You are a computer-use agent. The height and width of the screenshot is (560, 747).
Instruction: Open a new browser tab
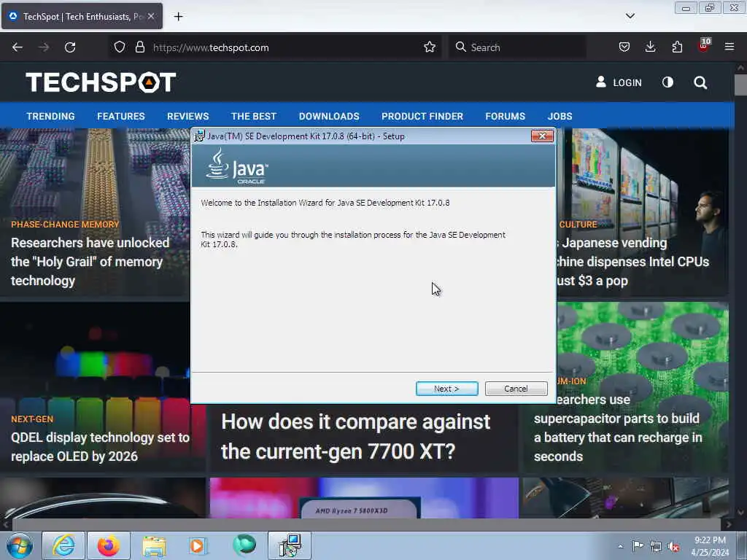tap(178, 17)
